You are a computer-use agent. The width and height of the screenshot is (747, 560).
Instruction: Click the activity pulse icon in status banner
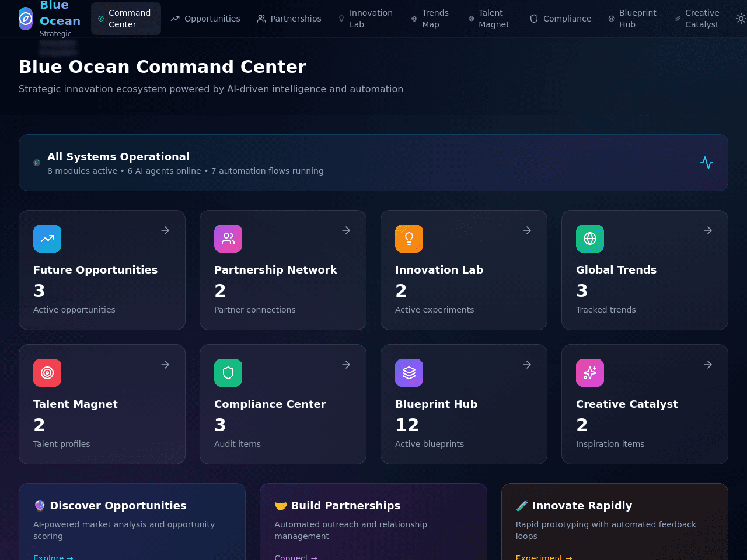pyautogui.click(x=707, y=163)
